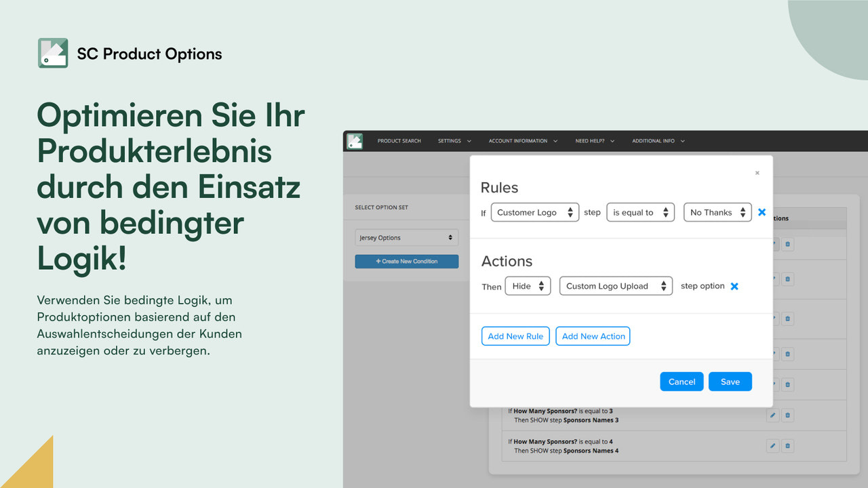Click the SC Product Options logo icon

[x=53, y=53]
